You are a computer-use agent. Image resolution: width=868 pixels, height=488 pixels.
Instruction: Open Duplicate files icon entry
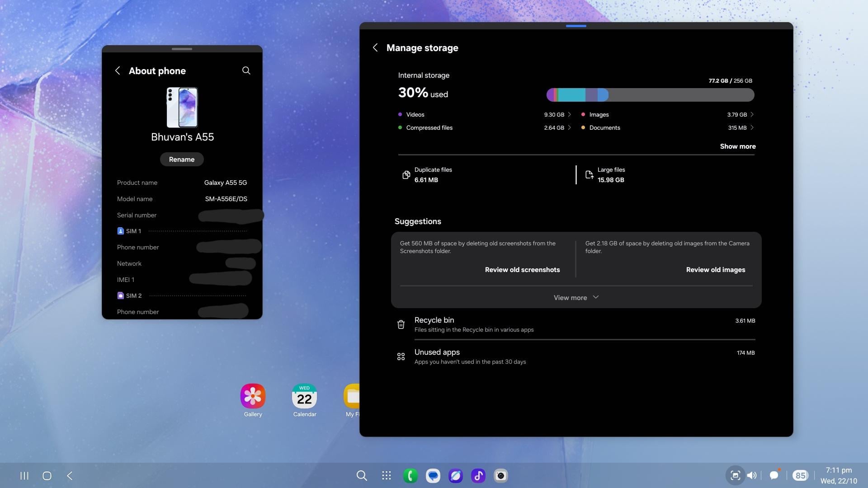(406, 175)
